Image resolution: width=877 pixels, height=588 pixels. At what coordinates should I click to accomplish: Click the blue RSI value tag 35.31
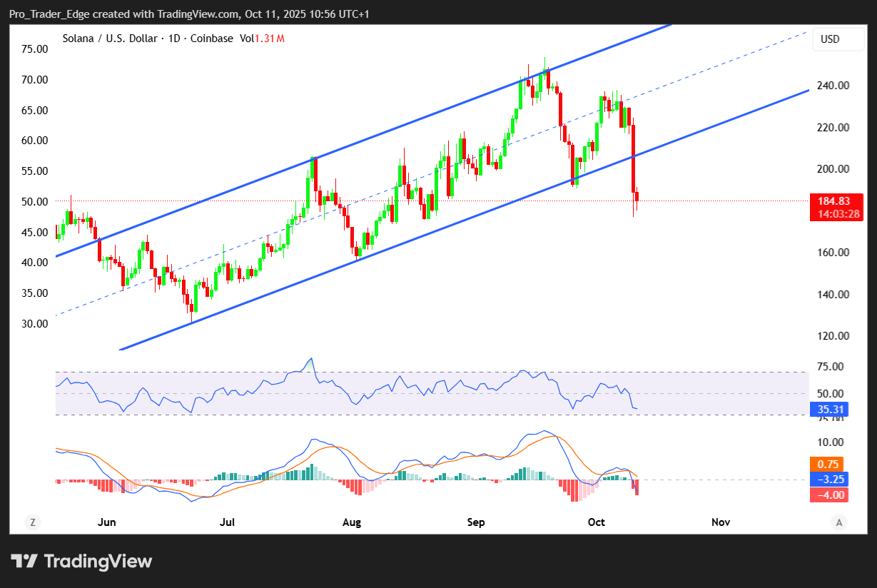[828, 410]
